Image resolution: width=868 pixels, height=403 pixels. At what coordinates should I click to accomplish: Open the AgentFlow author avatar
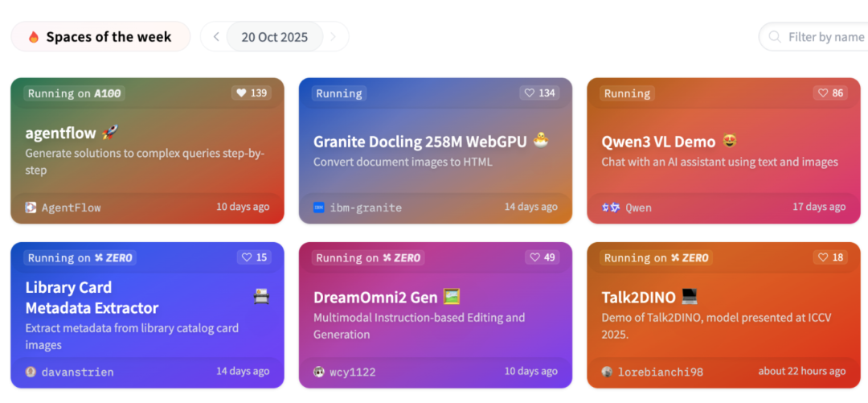tap(31, 208)
